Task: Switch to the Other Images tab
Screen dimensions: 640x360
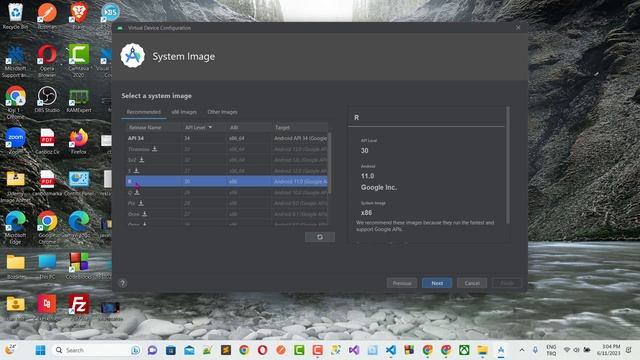Action: (222, 112)
